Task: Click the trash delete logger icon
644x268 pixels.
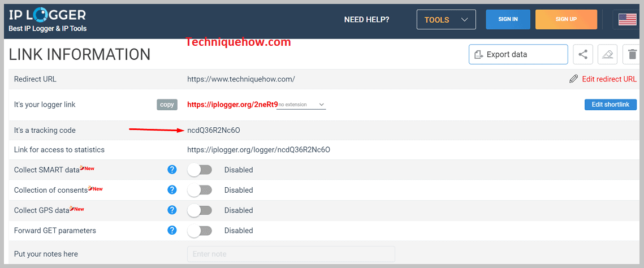Action: (x=632, y=55)
